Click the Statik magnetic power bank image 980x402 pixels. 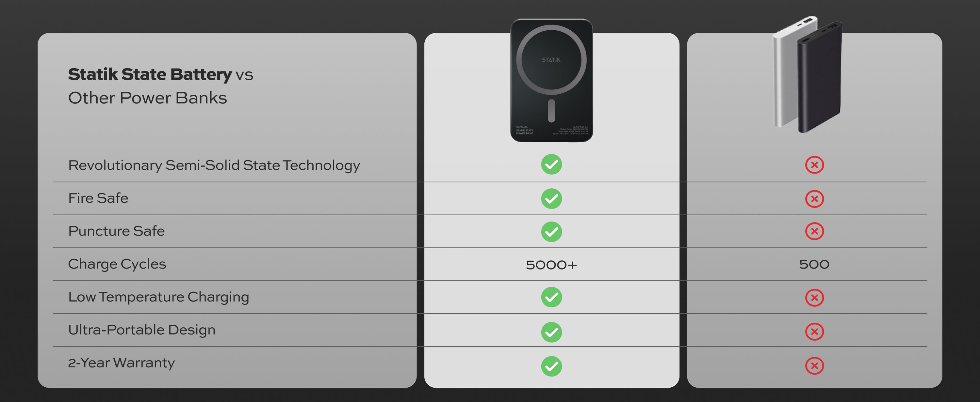[x=551, y=81]
